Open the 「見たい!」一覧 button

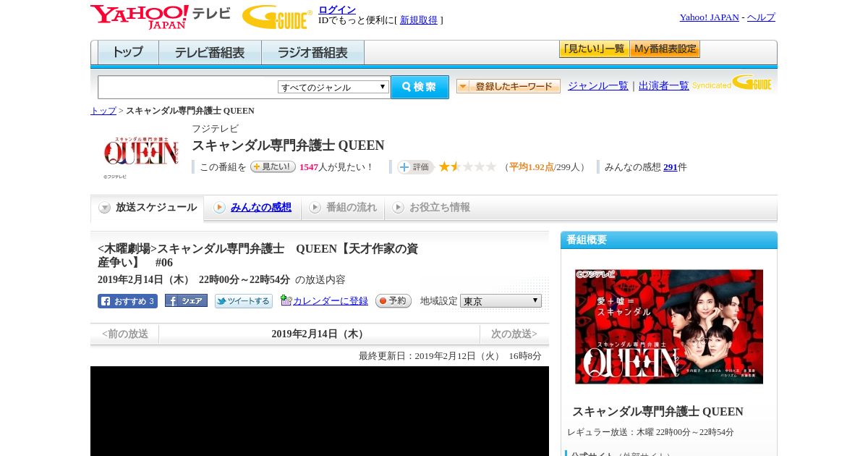coord(594,49)
